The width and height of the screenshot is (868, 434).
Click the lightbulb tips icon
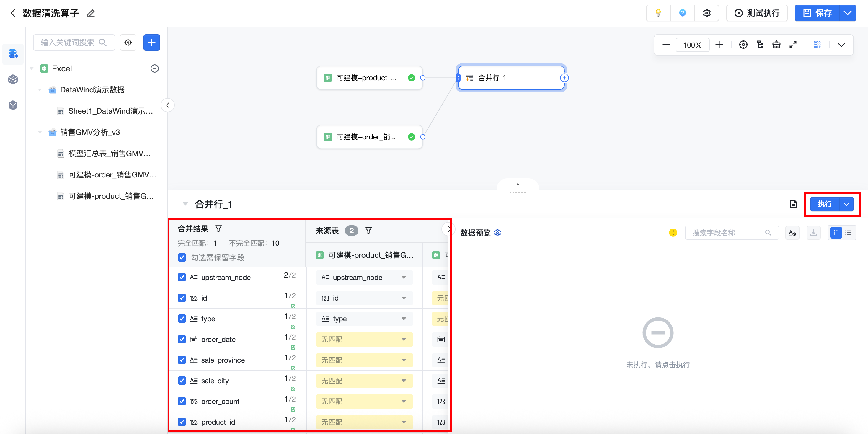(658, 13)
